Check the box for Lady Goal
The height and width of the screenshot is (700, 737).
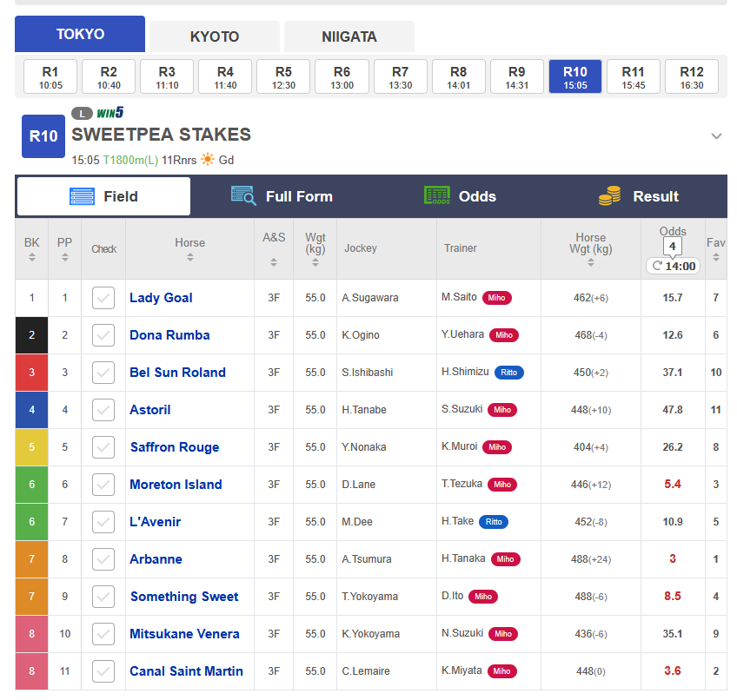click(103, 298)
